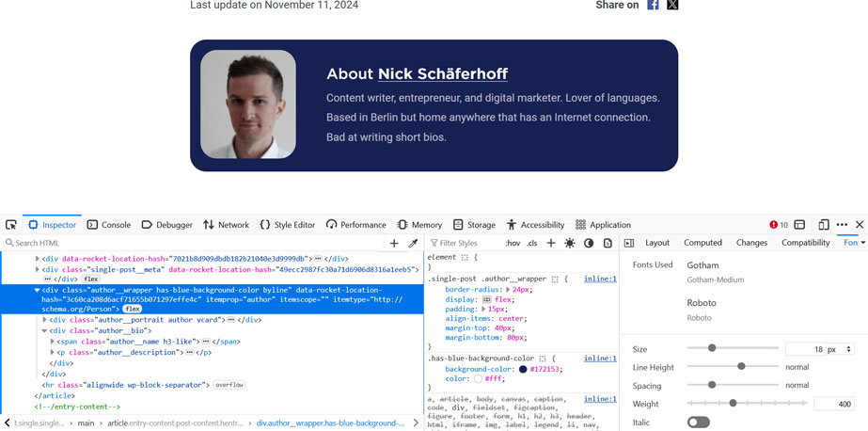This screenshot has height=431, width=868.
Task: Switch to the Computed sidebar tab
Action: 703,243
